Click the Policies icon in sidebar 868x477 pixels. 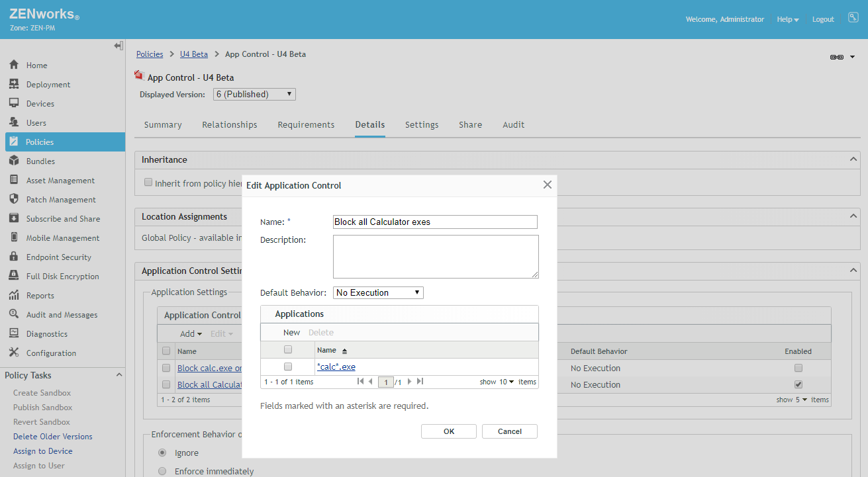(x=13, y=142)
